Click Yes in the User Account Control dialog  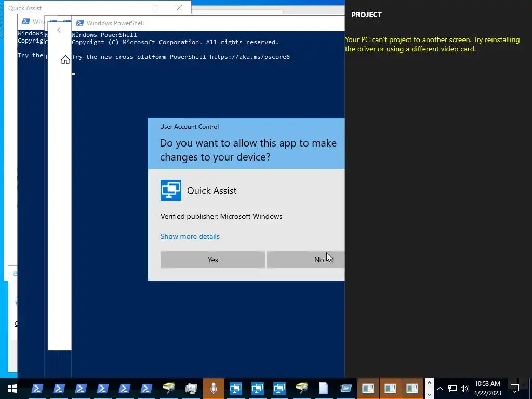click(x=212, y=260)
